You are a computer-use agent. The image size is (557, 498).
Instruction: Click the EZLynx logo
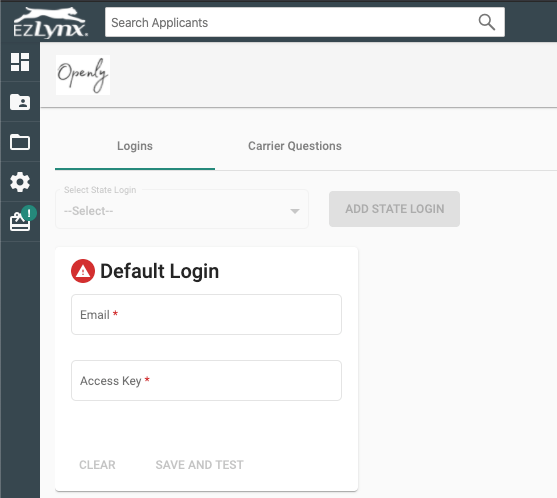pyautogui.click(x=50, y=23)
